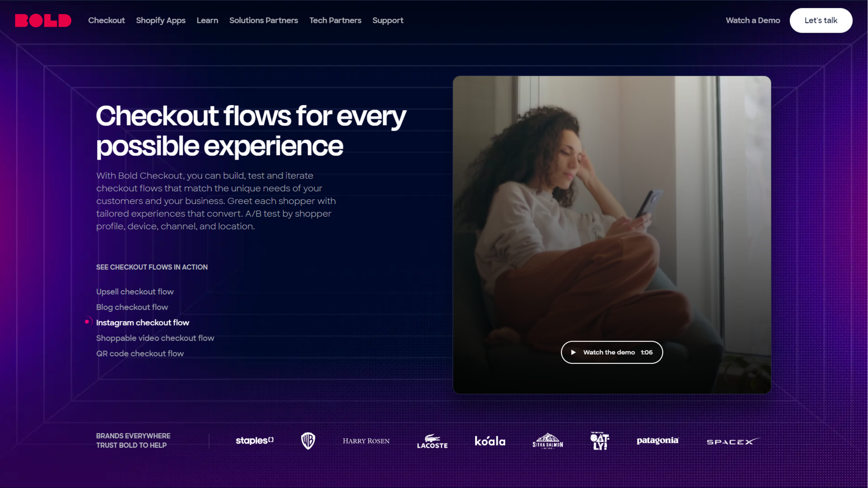
Task: Click the Patagonia logo
Action: pyautogui.click(x=657, y=441)
